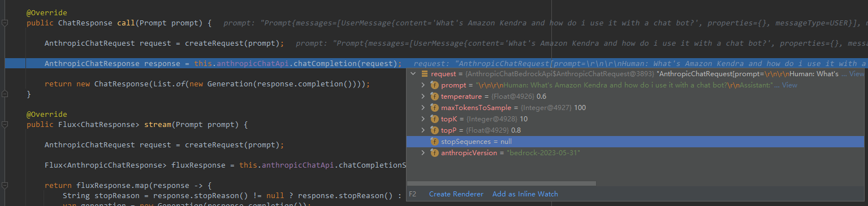
Task: Expand the topP field node
Action: pyautogui.click(x=423, y=130)
